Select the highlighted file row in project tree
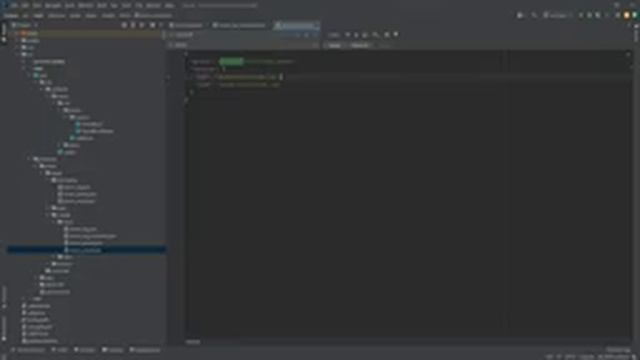 pos(87,250)
